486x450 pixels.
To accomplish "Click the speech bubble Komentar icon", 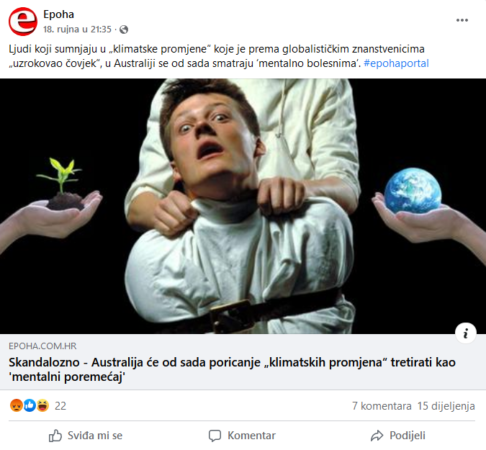I will 215,436.
